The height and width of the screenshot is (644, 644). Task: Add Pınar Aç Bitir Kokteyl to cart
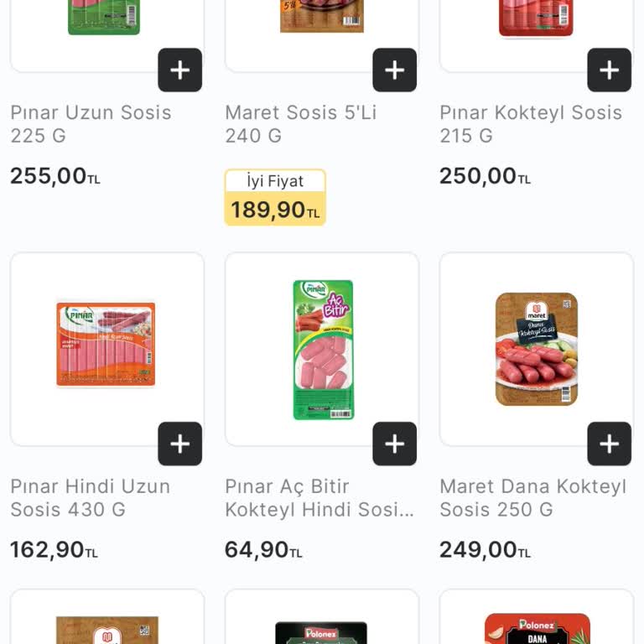pyautogui.click(x=394, y=444)
